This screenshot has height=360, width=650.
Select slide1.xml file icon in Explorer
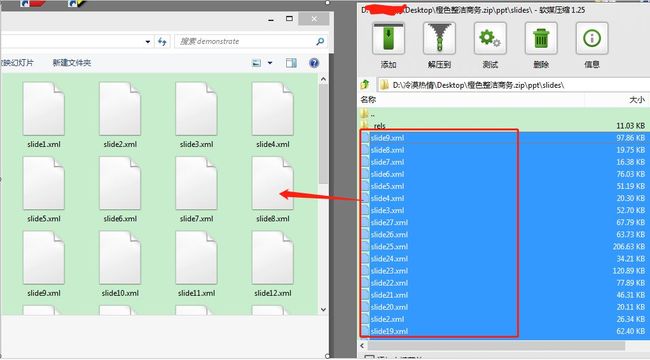point(44,109)
